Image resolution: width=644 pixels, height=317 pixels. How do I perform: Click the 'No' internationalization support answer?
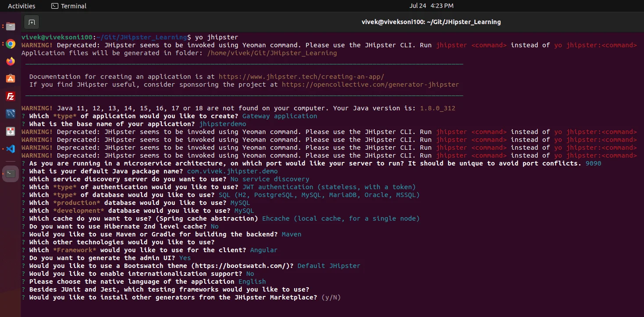tap(250, 274)
